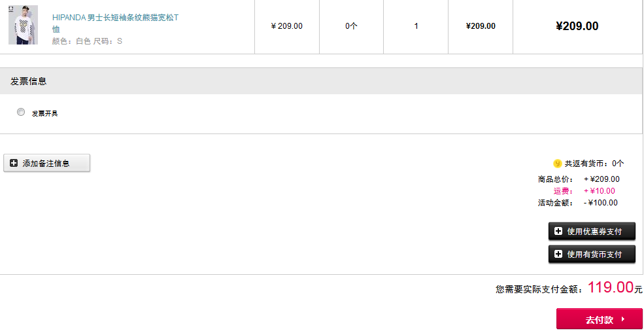Screen dimensions: 644x335
Task: Click the plus icon on 添加备注信息
Action: click(x=14, y=163)
